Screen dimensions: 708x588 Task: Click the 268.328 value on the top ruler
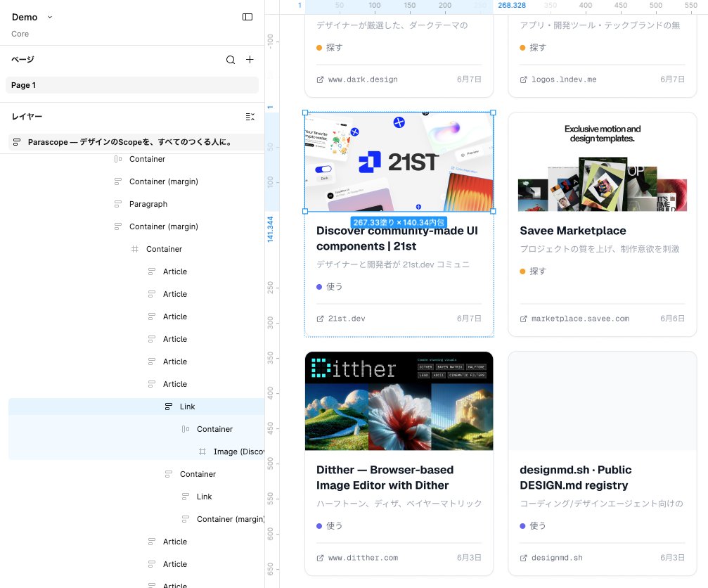coord(512,6)
